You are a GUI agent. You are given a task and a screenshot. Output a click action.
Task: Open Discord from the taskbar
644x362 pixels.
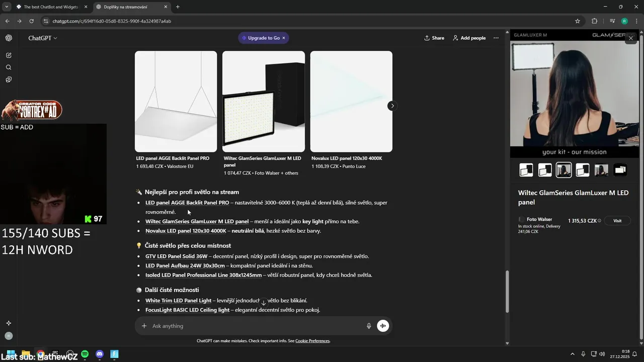point(100,354)
